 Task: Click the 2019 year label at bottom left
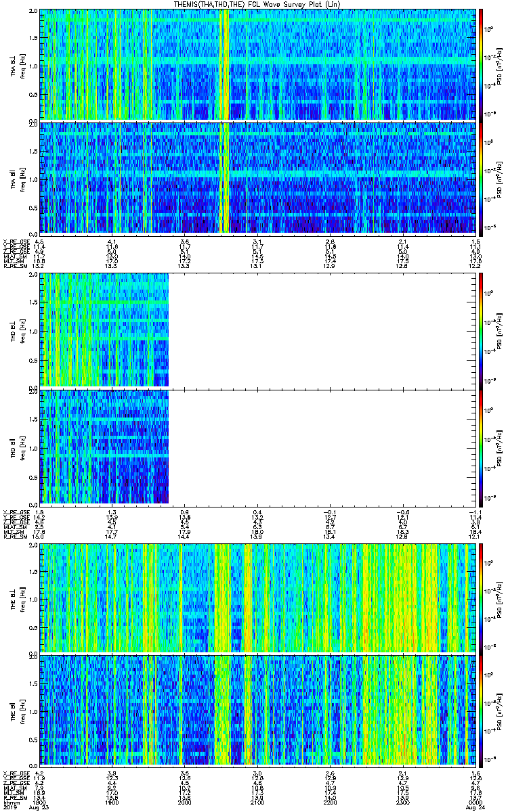click(9, 807)
